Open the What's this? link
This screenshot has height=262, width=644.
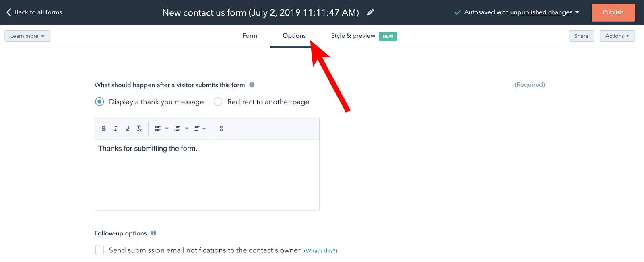321,251
